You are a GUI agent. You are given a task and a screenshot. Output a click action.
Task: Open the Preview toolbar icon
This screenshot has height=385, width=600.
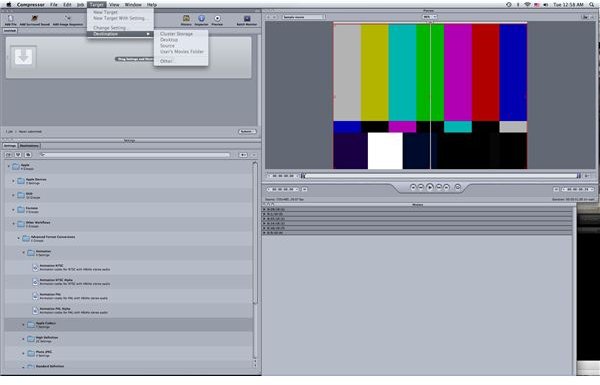(x=217, y=19)
